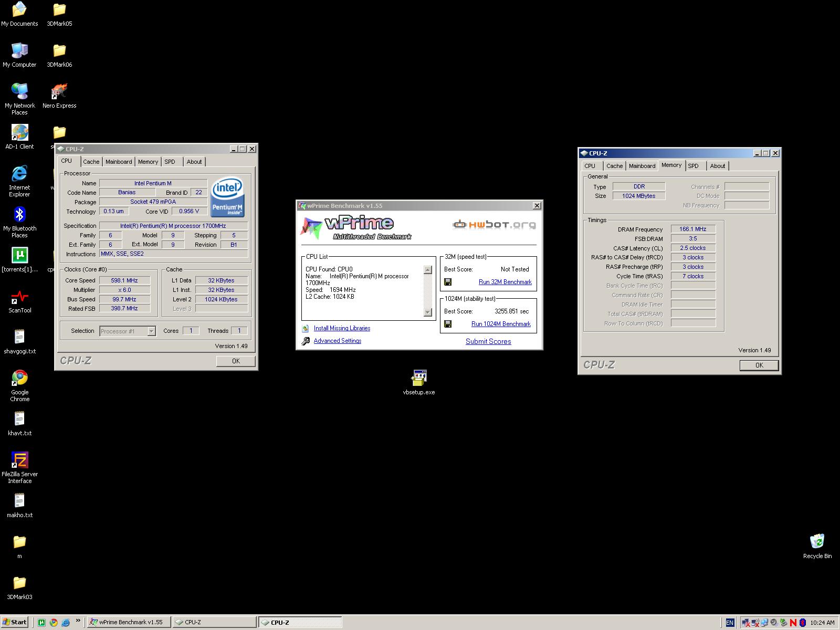Viewport: 840px width, 630px height.
Task: Launch the Nero Express shortcut
Action: (x=59, y=97)
